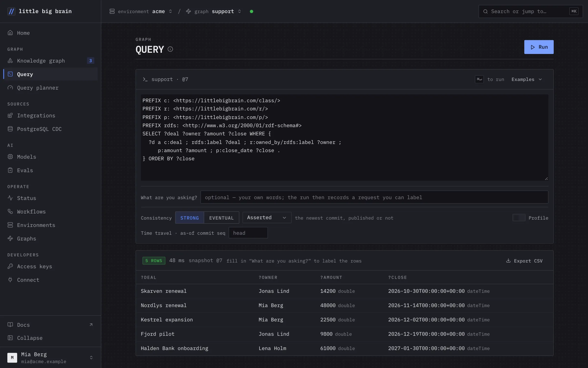The width and height of the screenshot is (588, 368).
Task: Click the Status pulse icon
Action: click(x=10, y=198)
